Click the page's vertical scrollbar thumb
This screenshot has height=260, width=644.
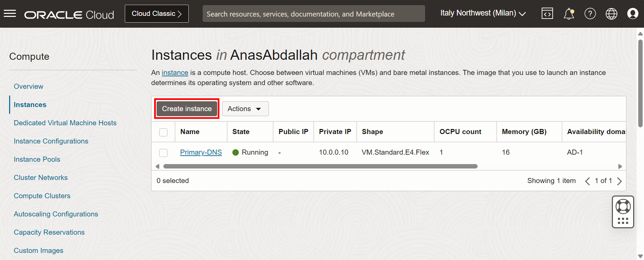click(640, 83)
